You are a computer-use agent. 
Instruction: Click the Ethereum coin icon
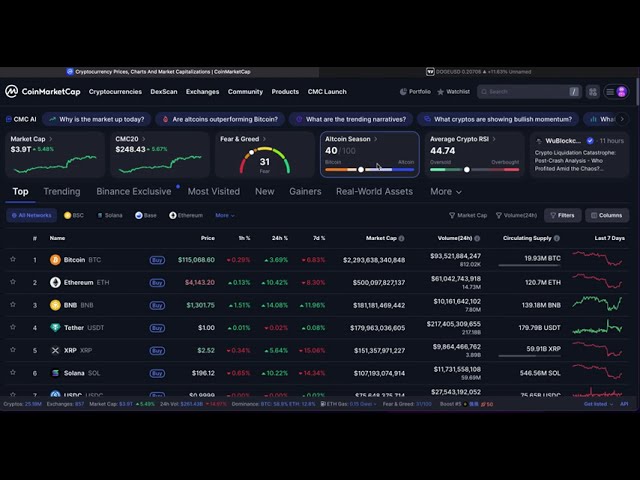(55, 282)
